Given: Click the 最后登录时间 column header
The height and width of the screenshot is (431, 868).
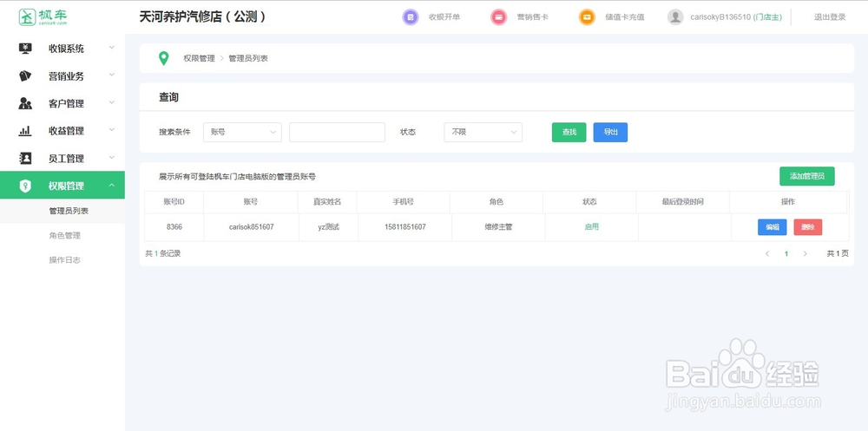Looking at the screenshot, I should click(682, 202).
